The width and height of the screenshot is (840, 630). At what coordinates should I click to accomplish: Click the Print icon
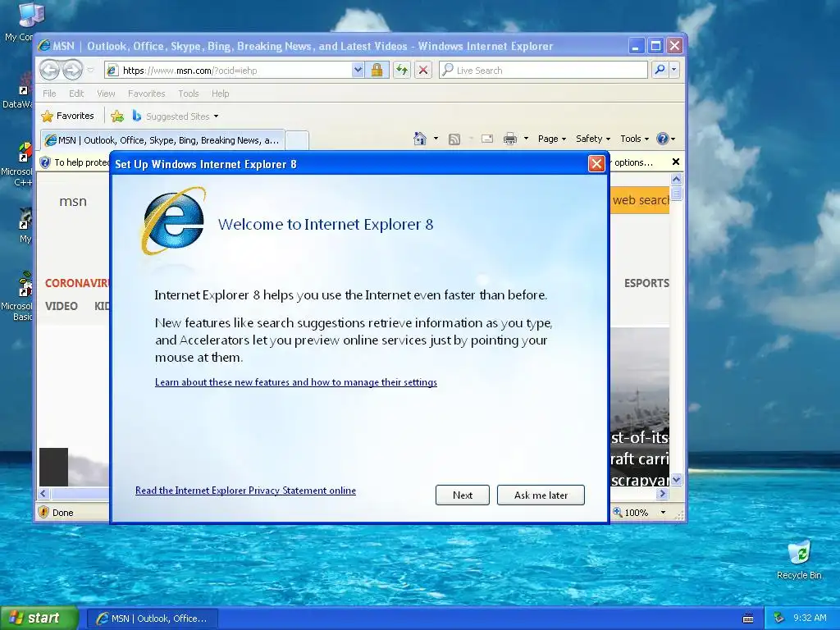point(510,139)
